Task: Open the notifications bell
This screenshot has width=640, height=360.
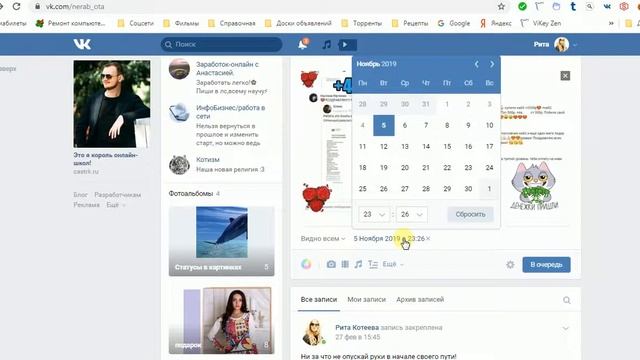Action: 303,44
